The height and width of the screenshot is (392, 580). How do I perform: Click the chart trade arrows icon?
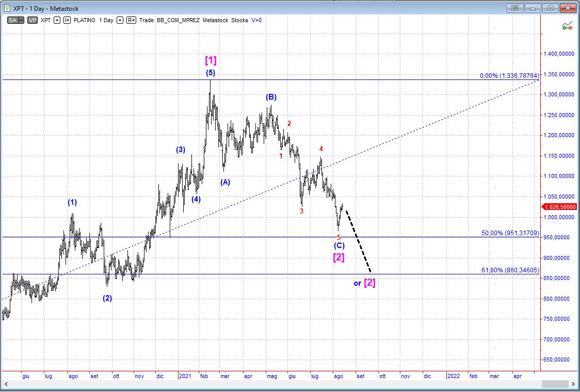coord(567,26)
